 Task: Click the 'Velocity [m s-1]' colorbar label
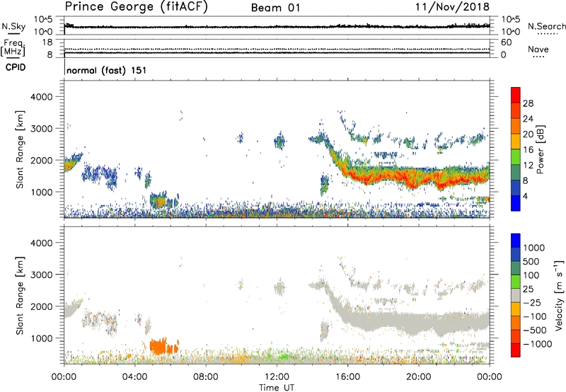pyautogui.click(x=559, y=295)
